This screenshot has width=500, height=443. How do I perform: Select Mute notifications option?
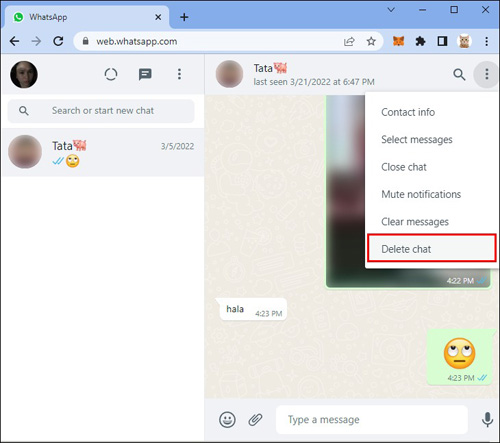431,194
